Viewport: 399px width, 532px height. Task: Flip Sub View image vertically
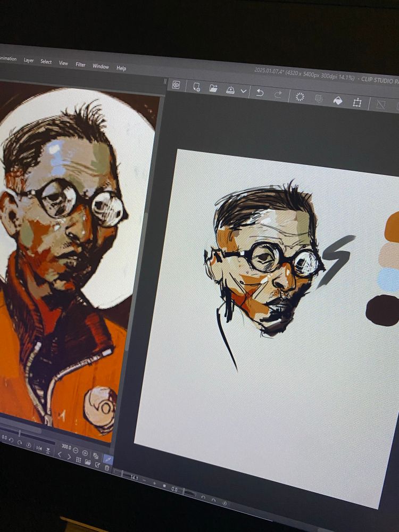coord(48,451)
